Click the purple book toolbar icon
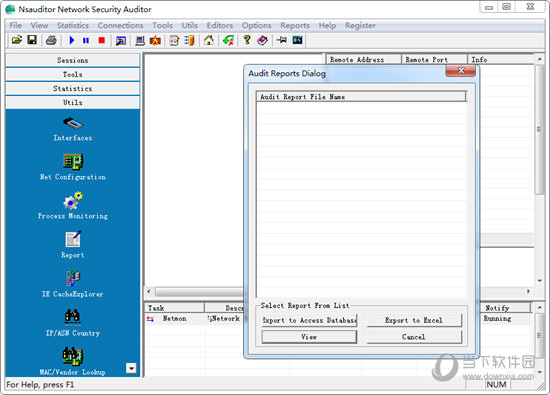The width and height of the screenshot is (550, 395). point(262,41)
